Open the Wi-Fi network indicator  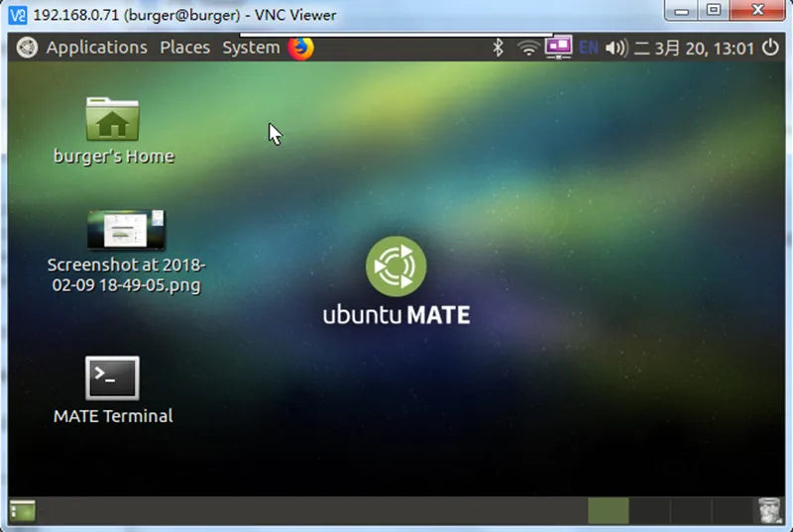pos(529,48)
